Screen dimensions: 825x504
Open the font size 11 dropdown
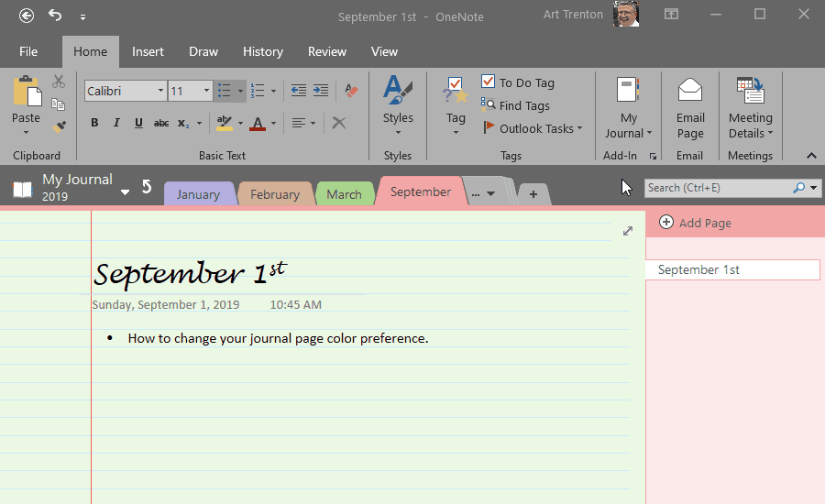coord(206,91)
